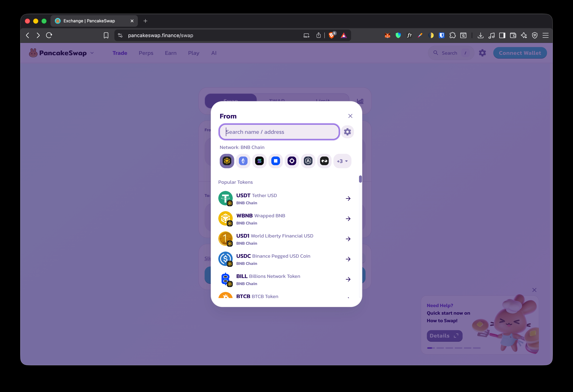Go back in browser history

point(28,36)
